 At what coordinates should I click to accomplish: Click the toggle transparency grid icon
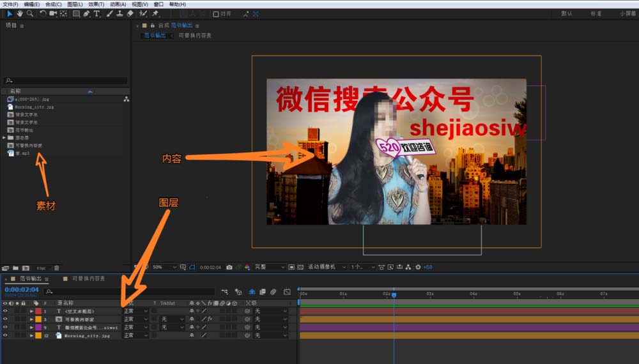(300, 267)
